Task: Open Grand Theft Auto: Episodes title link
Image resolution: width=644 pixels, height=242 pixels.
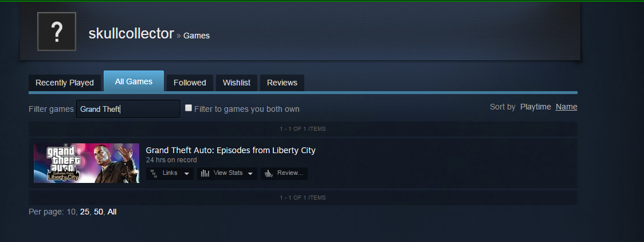Action: click(x=231, y=150)
